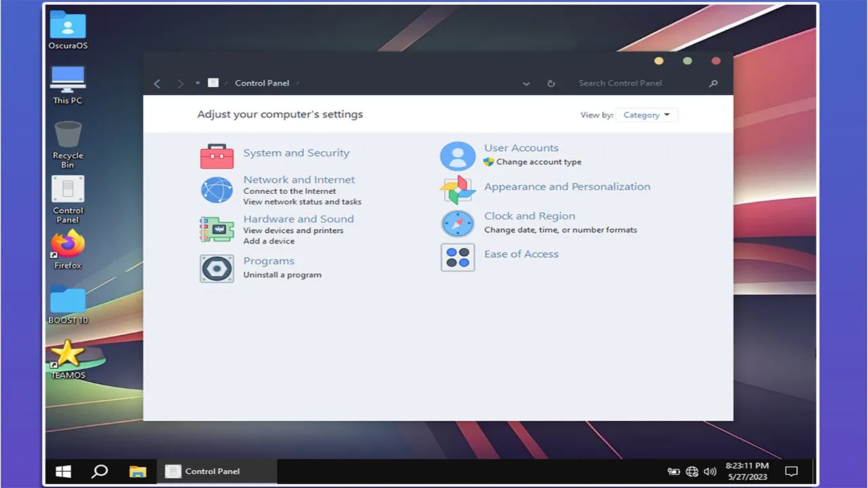868x488 pixels.
Task: Click View devices and printers link
Action: (294, 230)
